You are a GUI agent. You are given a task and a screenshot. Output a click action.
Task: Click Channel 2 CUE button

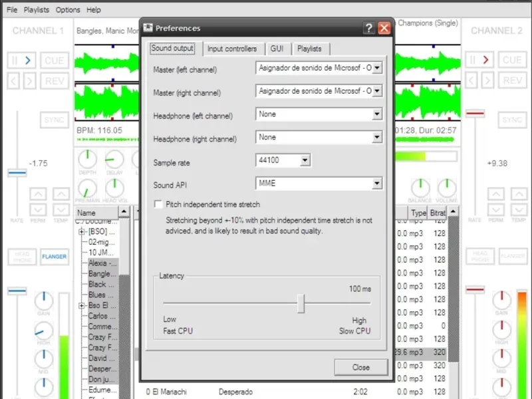click(512, 60)
